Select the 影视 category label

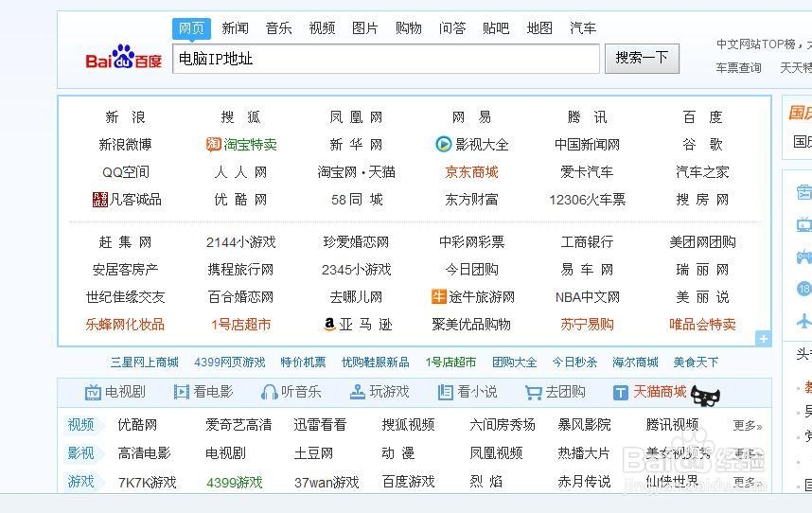(x=80, y=453)
